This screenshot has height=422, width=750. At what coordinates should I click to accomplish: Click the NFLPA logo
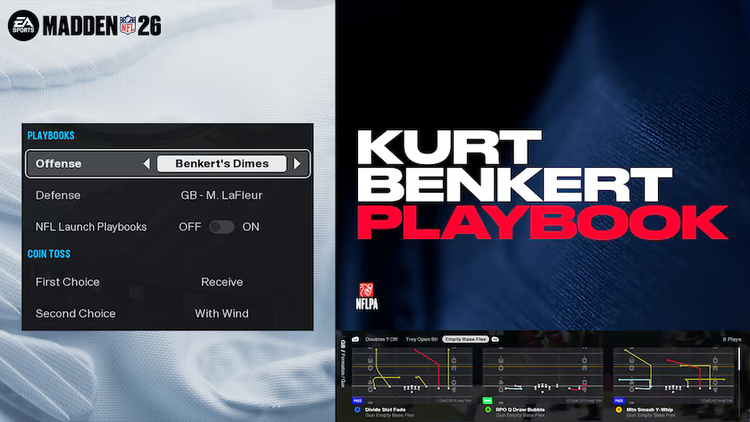coord(367,297)
